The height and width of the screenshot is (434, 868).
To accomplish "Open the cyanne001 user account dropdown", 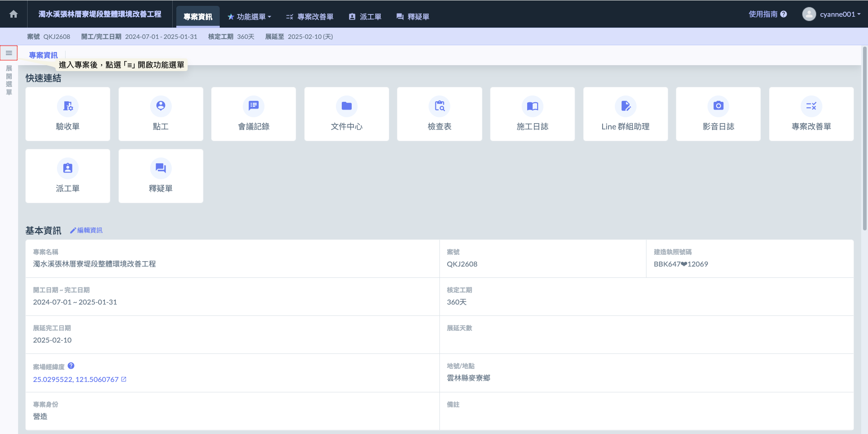I will click(831, 14).
